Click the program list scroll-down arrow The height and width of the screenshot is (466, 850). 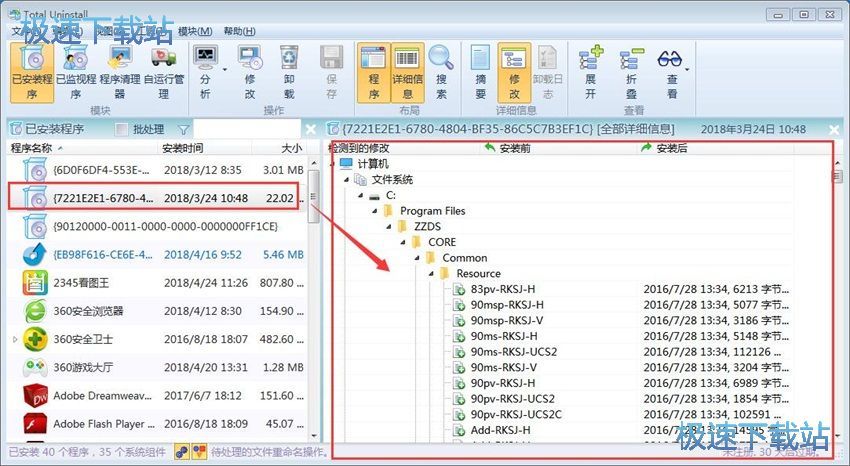point(313,435)
